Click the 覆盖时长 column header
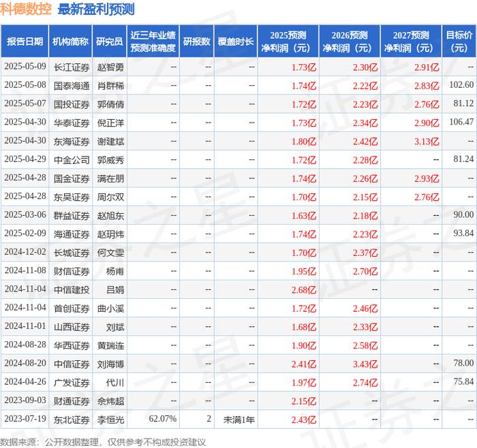The image size is (477, 448). pos(236,42)
